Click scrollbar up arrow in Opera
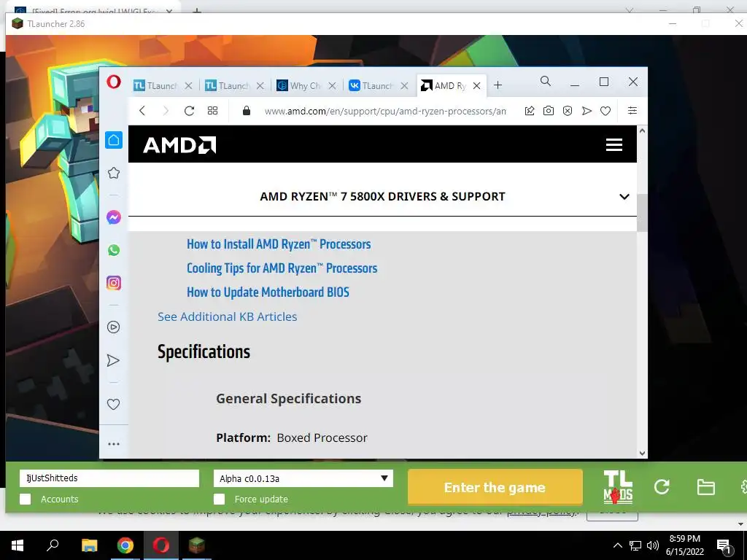Screen dimensions: 747x560 [642, 131]
